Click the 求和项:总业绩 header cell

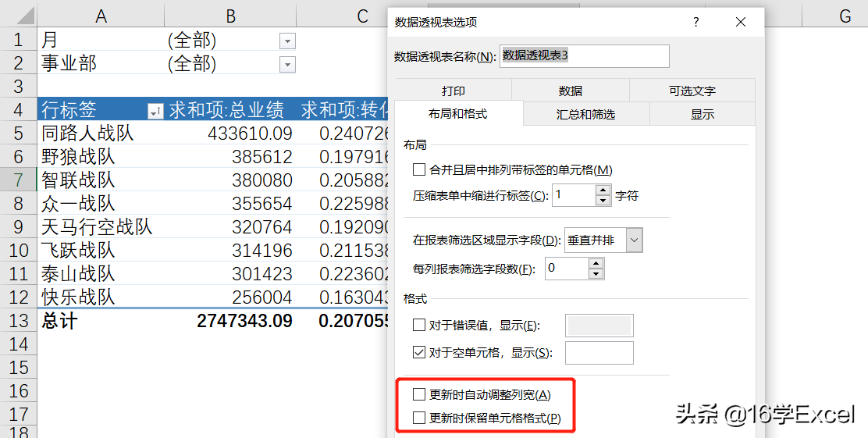coord(230,109)
